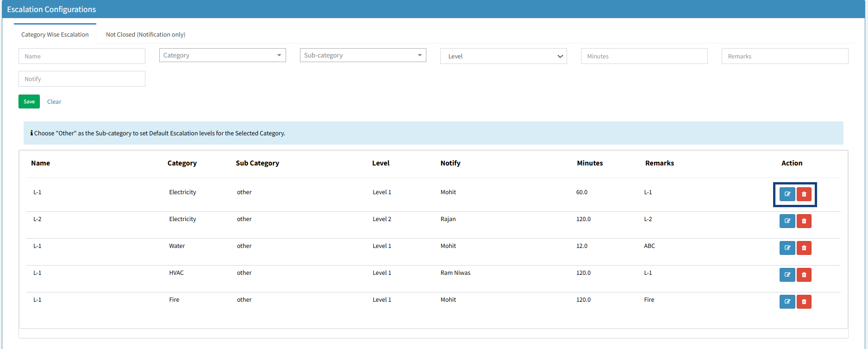The width and height of the screenshot is (868, 349).
Task: Edit the Water Level 1 row
Action: tap(787, 248)
